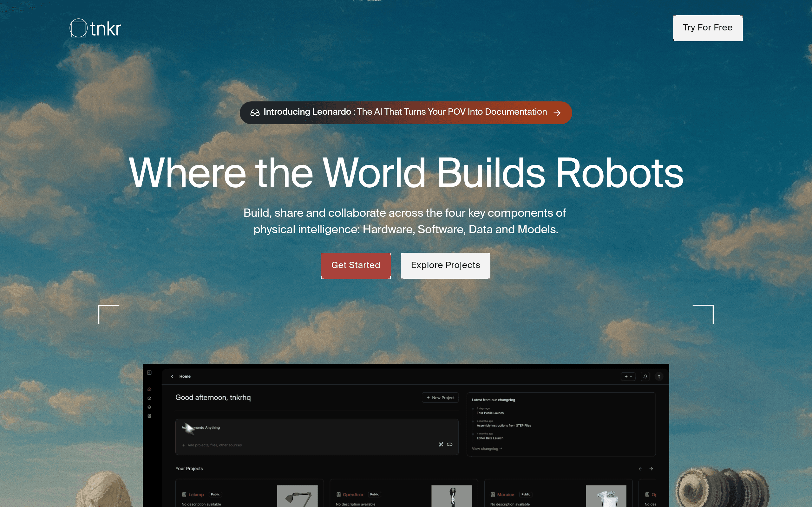
Task: Create a New Project
Action: 440,398
